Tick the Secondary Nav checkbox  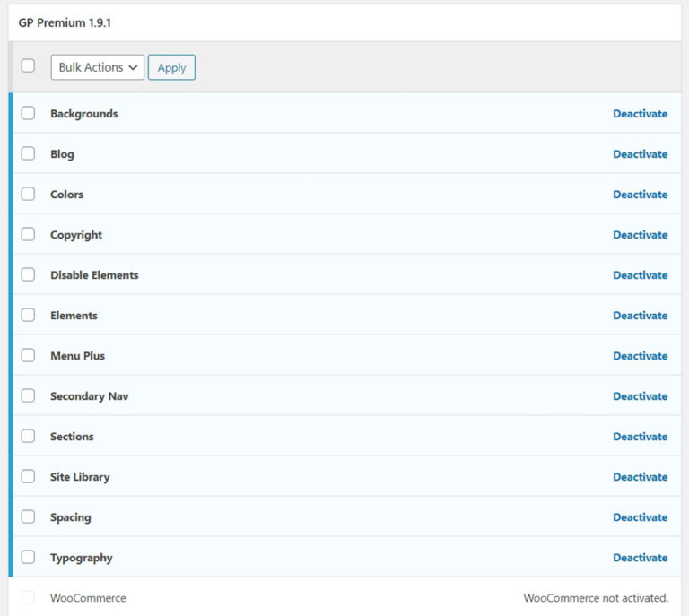[x=28, y=396]
